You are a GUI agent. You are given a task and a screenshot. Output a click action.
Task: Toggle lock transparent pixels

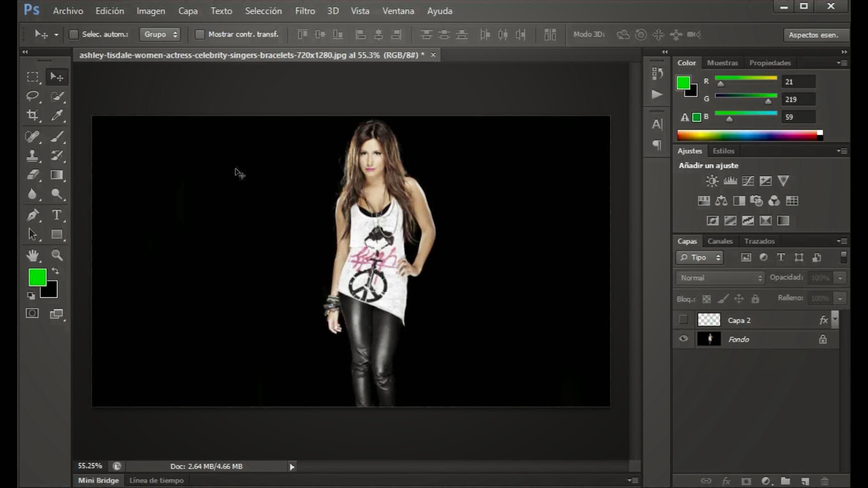pos(706,299)
